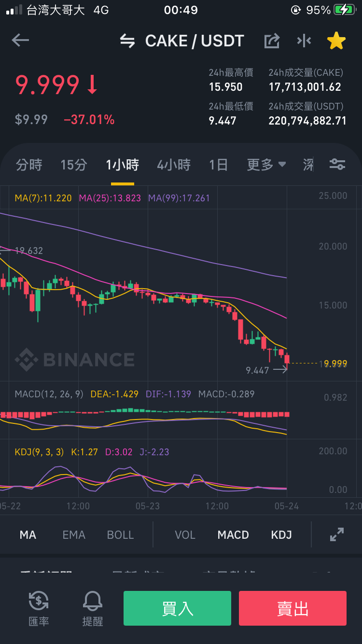The width and height of the screenshot is (362, 644).
Task: Open the 匯率 exchange rate icon
Action: pyautogui.click(x=39, y=609)
